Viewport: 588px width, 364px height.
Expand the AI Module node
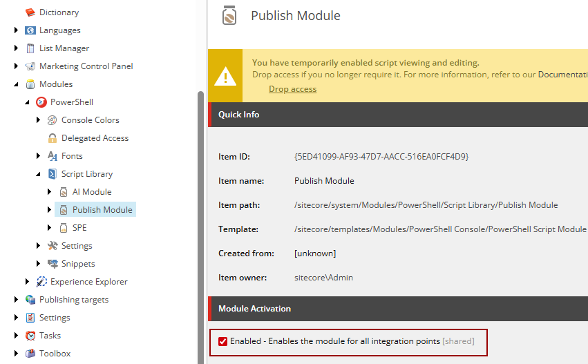[x=49, y=191]
